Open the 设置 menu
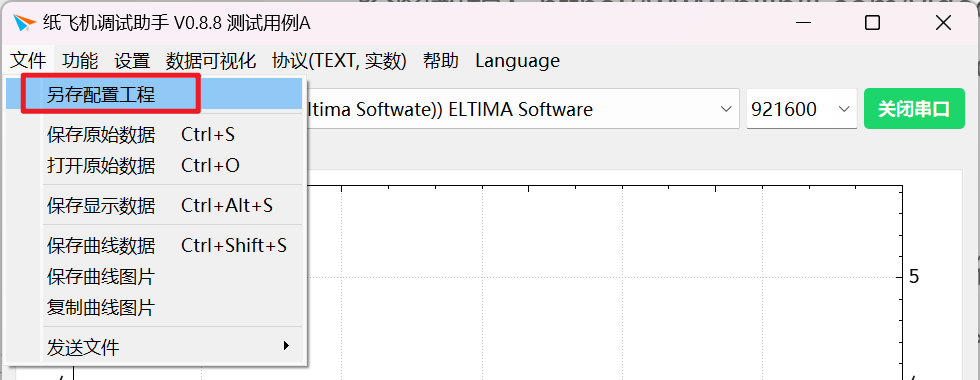The image size is (980, 380). pyautogui.click(x=132, y=61)
